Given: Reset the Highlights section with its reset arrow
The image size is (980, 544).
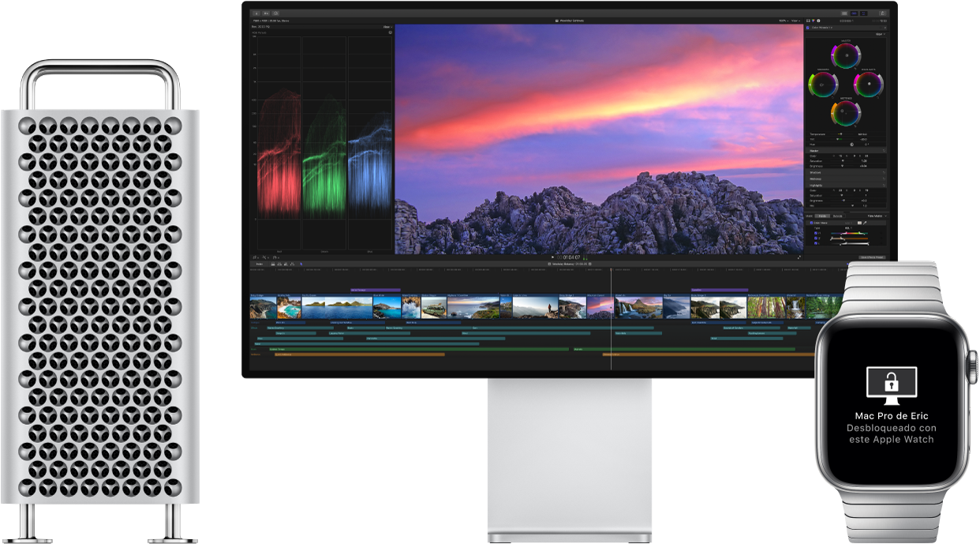Looking at the screenshot, I should [885, 185].
